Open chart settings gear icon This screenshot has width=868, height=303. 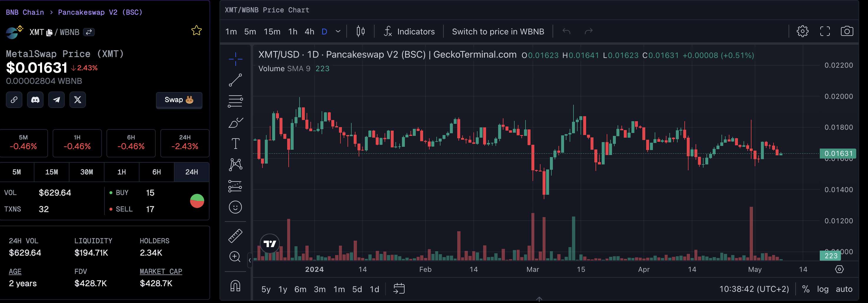point(802,31)
